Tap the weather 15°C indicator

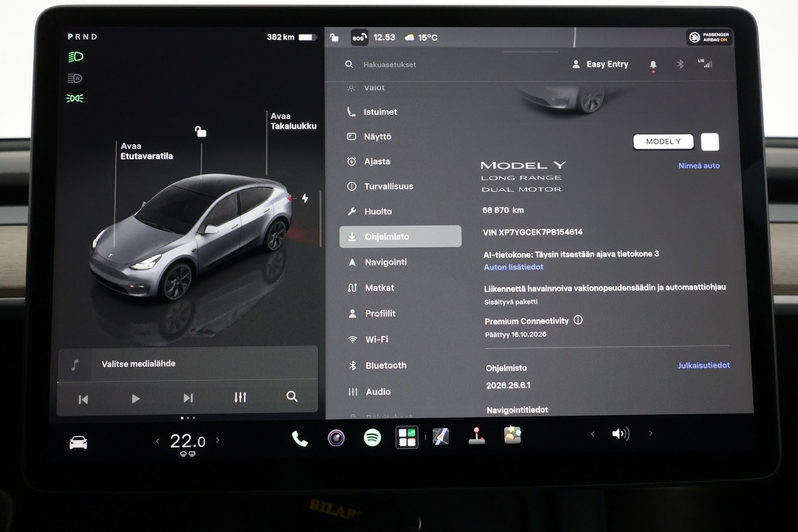(421, 37)
